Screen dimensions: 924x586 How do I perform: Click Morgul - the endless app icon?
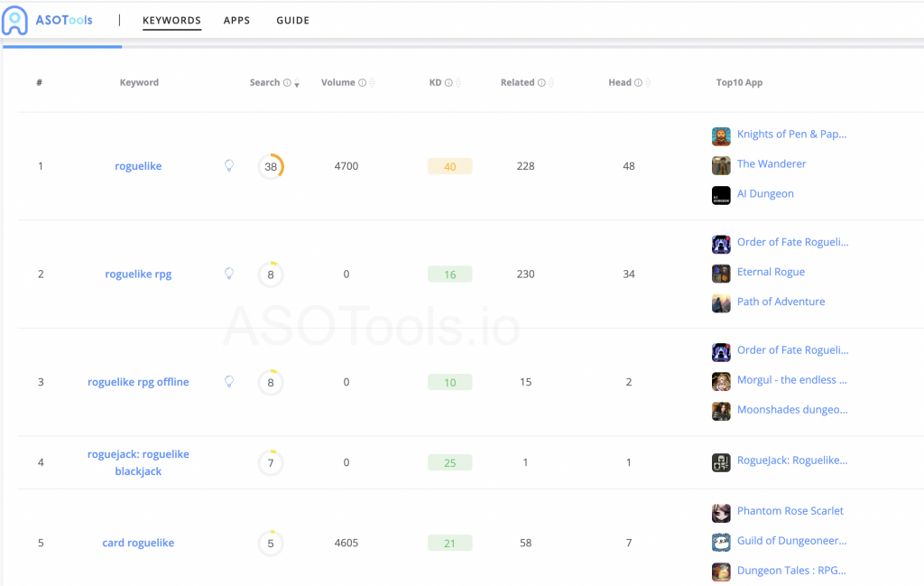coord(721,381)
